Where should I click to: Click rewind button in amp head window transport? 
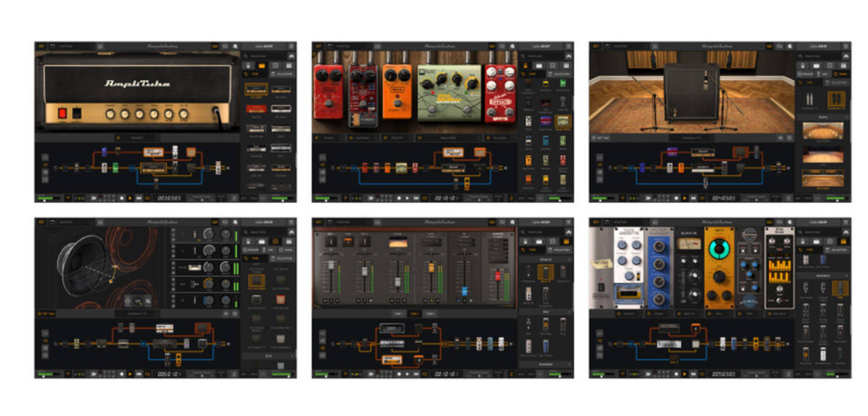pos(139,198)
